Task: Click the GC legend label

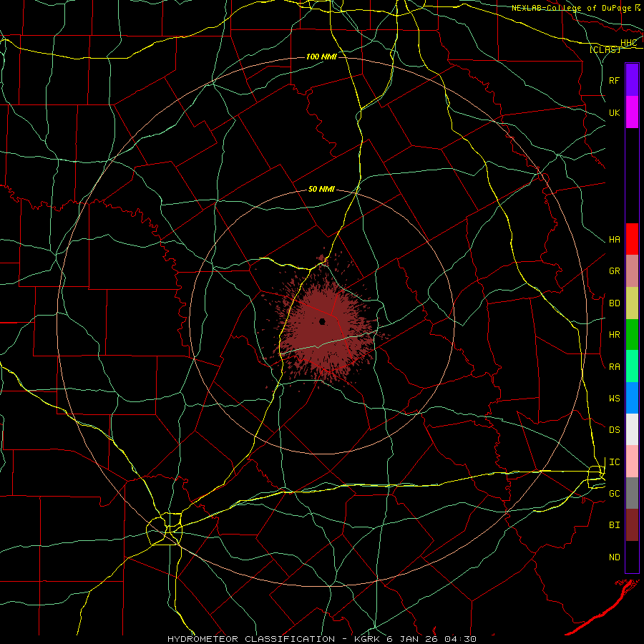Action: 615,494
